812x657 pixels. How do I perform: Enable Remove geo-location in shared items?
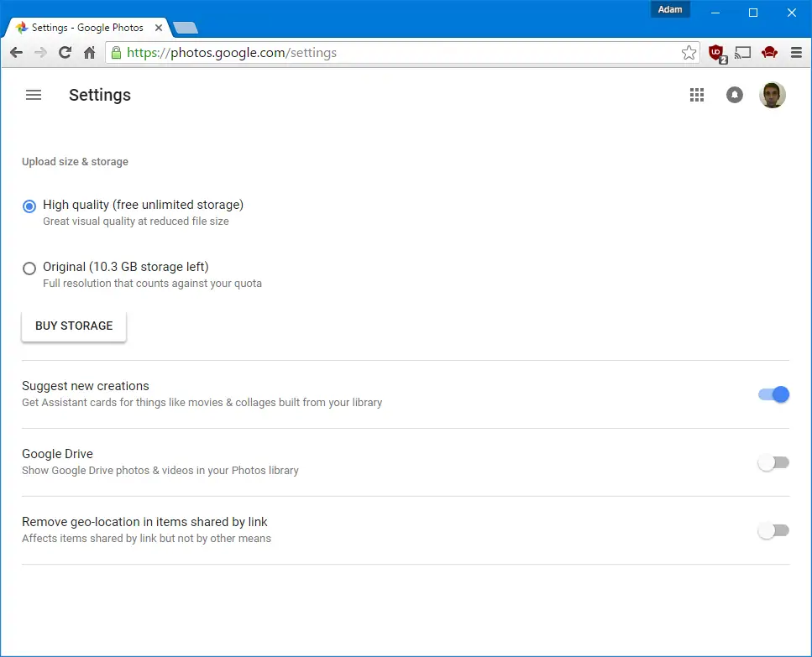point(773,530)
